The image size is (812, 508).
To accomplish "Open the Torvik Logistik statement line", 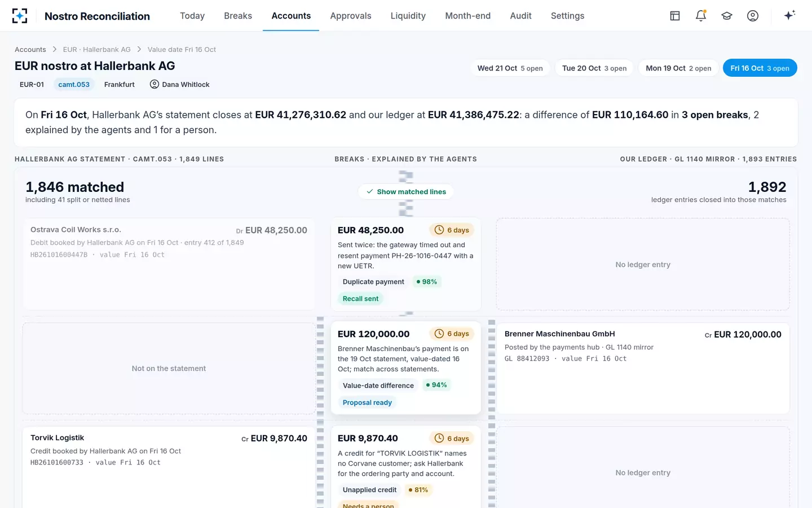I will click(x=169, y=467).
